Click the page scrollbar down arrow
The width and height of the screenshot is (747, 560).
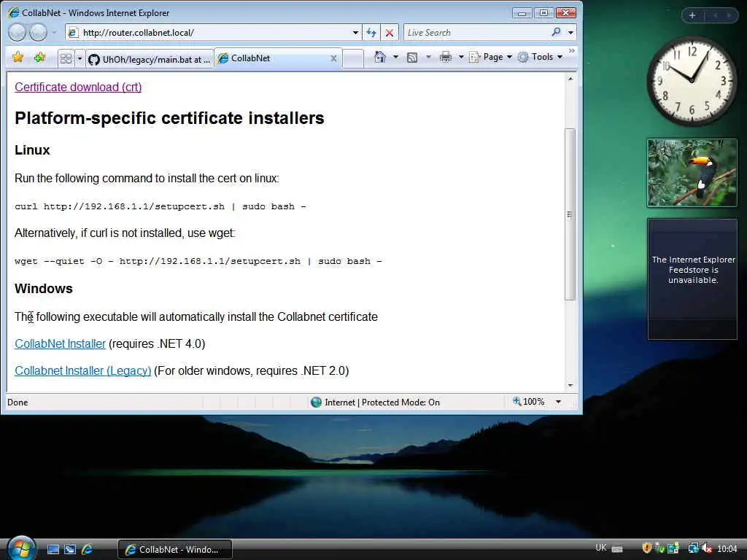click(570, 385)
